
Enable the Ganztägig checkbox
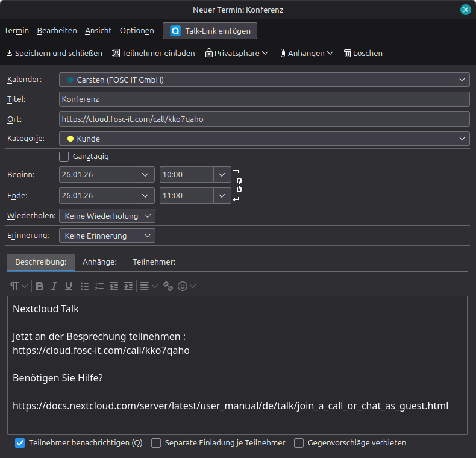pos(64,157)
